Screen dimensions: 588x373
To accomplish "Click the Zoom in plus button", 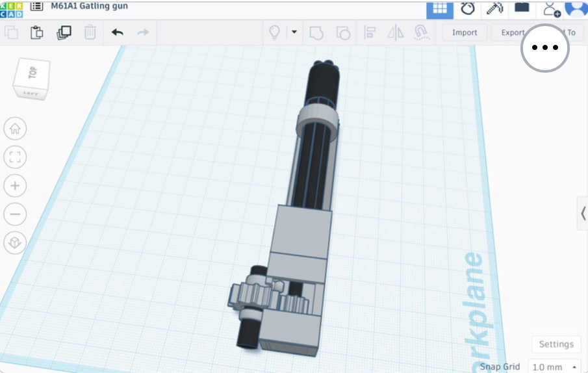I will [x=15, y=186].
